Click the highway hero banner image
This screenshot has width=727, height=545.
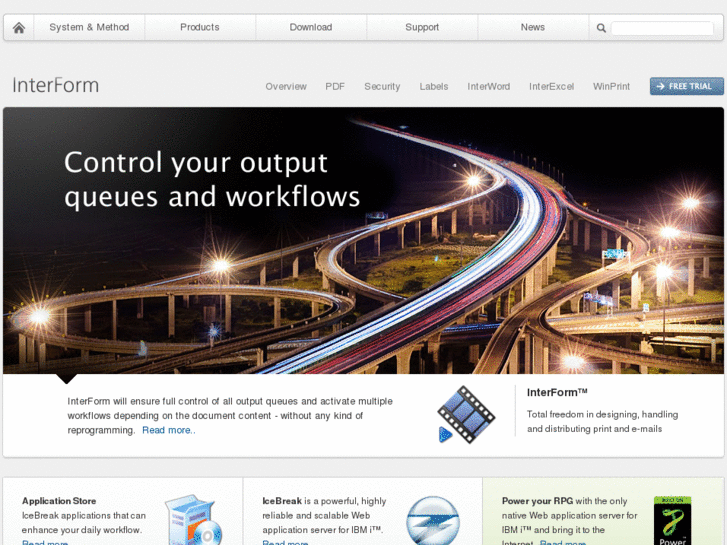[x=363, y=240]
